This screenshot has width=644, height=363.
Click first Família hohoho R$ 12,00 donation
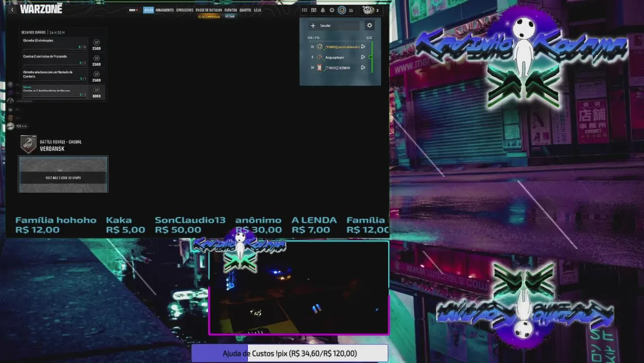point(56,225)
